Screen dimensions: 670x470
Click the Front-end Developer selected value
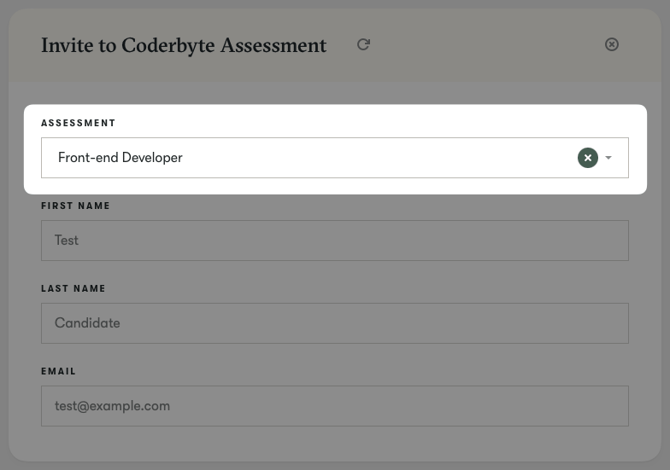point(120,158)
